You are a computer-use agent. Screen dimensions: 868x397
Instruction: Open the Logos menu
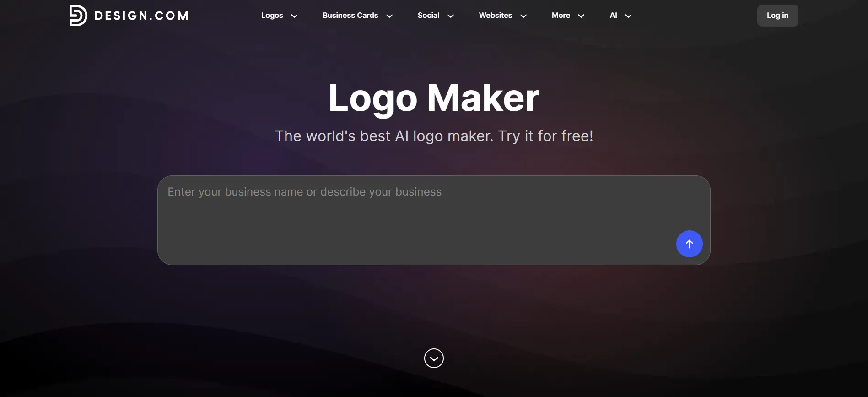[272, 16]
